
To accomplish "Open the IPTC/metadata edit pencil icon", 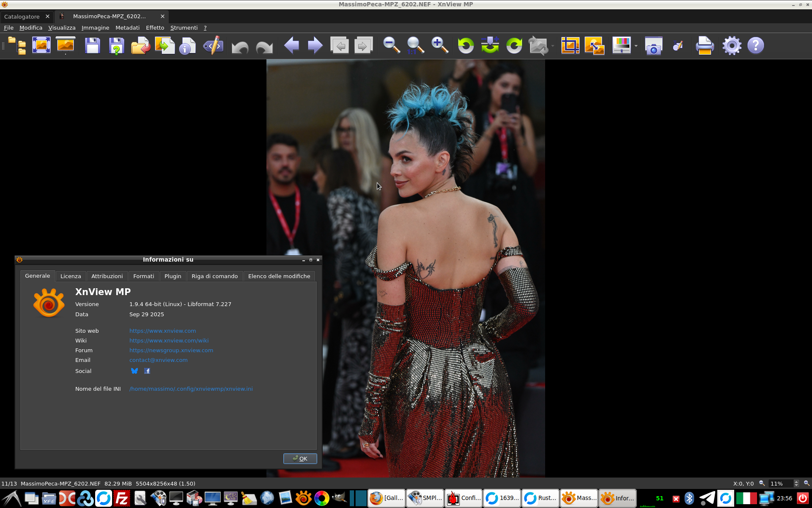I will [213, 45].
